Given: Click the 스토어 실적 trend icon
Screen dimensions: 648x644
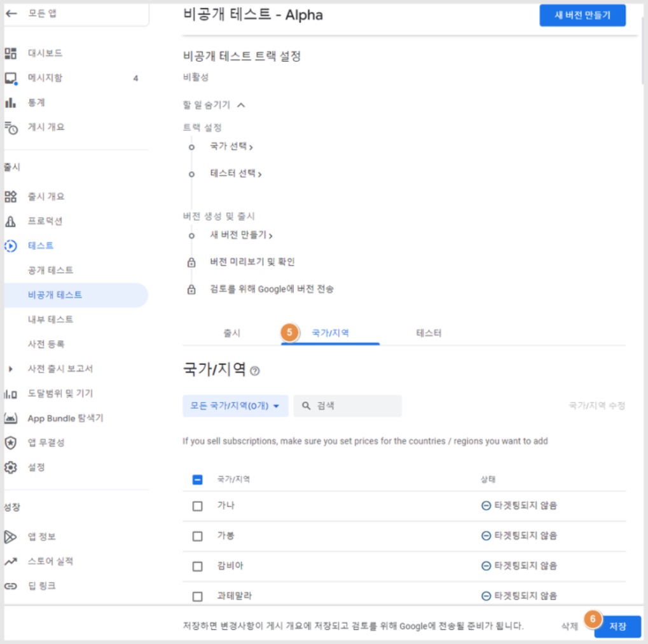Looking at the screenshot, I should (x=11, y=561).
